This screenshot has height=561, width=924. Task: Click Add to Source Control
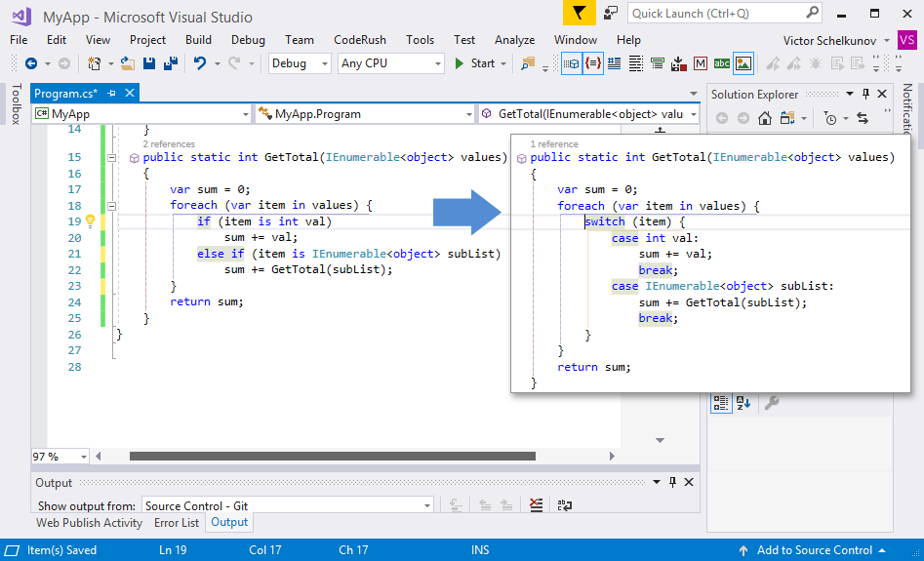click(814, 550)
